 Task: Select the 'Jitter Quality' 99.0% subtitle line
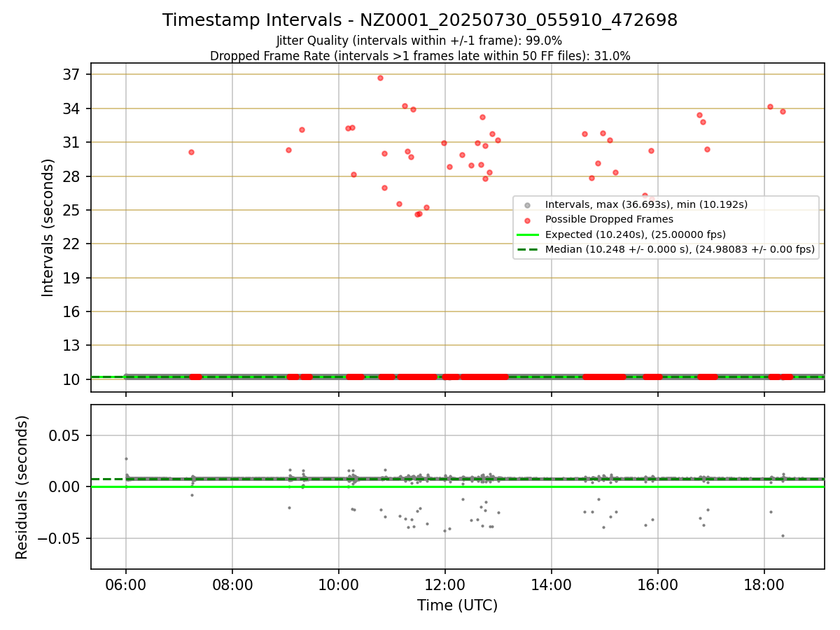tap(419, 41)
